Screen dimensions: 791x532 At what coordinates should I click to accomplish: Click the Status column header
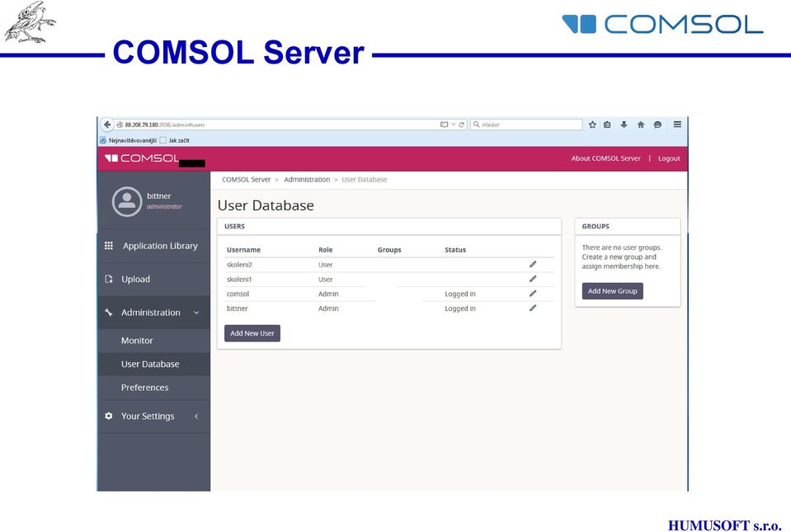(x=455, y=250)
